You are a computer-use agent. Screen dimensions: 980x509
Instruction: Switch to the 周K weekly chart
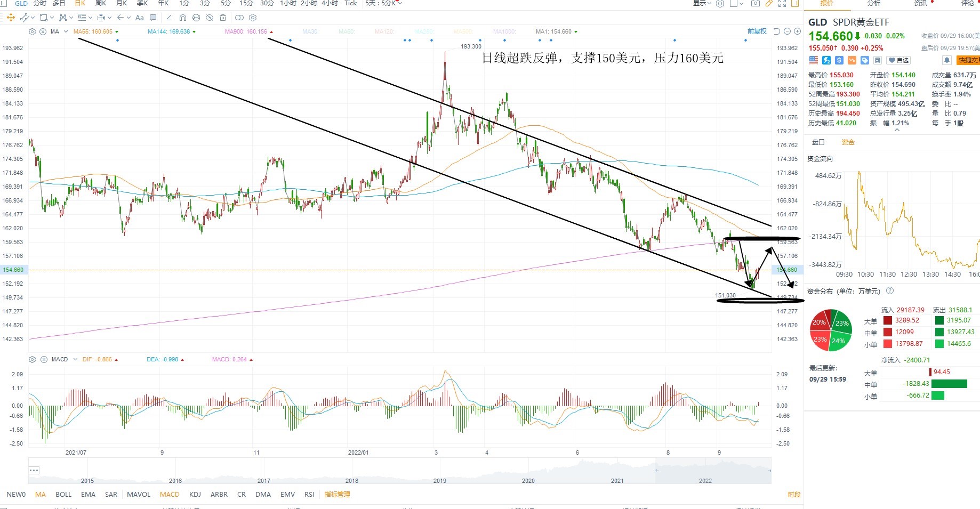coord(101,3)
